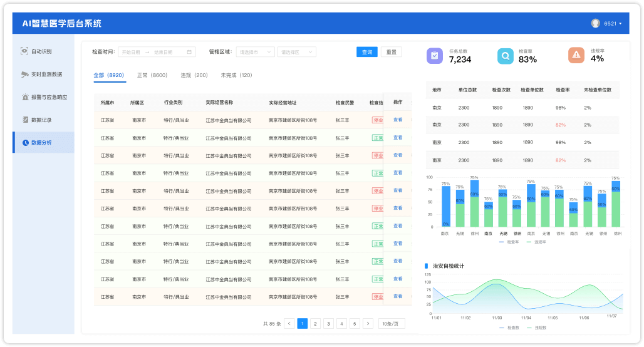
Task: Select page 1 in pagination
Action: click(303, 324)
